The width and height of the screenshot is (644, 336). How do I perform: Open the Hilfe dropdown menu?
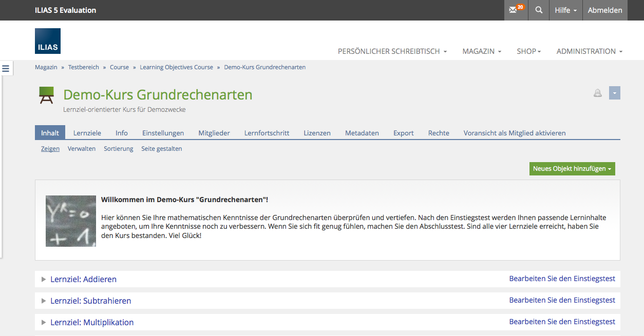[565, 10]
